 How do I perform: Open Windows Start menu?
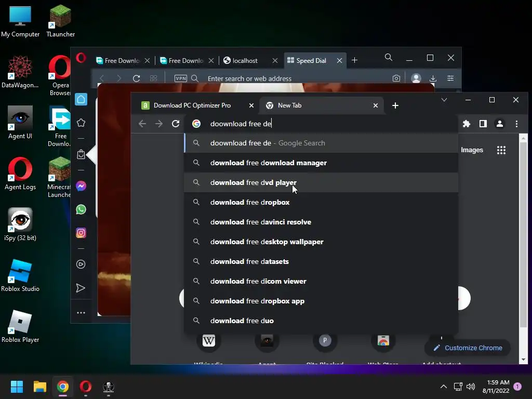[x=17, y=387]
